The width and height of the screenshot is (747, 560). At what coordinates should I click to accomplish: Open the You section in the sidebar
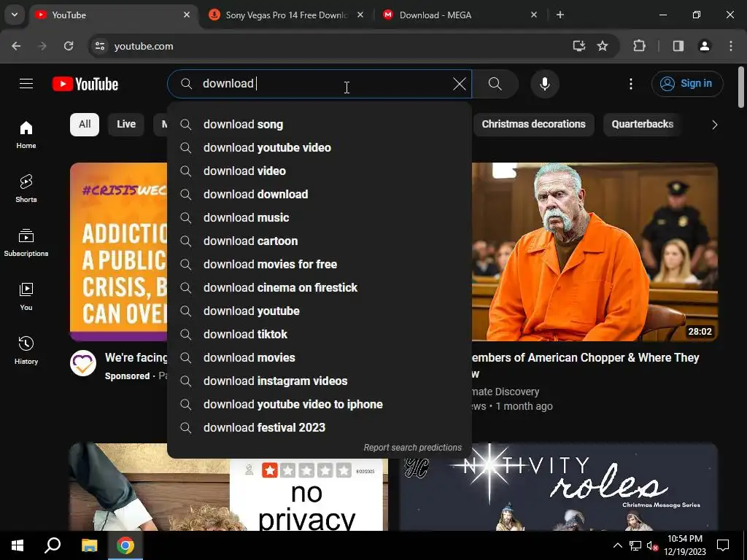(26, 296)
